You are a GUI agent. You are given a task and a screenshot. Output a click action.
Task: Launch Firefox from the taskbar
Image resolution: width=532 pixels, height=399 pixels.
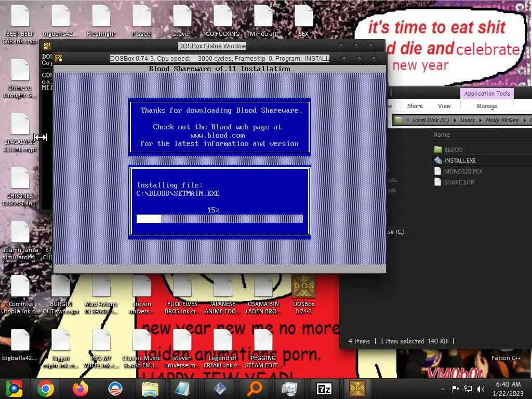81,389
